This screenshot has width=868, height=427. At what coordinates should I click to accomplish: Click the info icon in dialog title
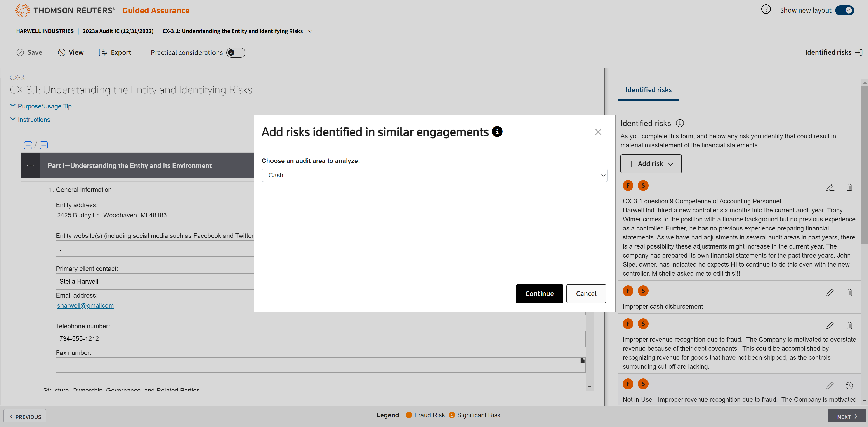pyautogui.click(x=497, y=132)
